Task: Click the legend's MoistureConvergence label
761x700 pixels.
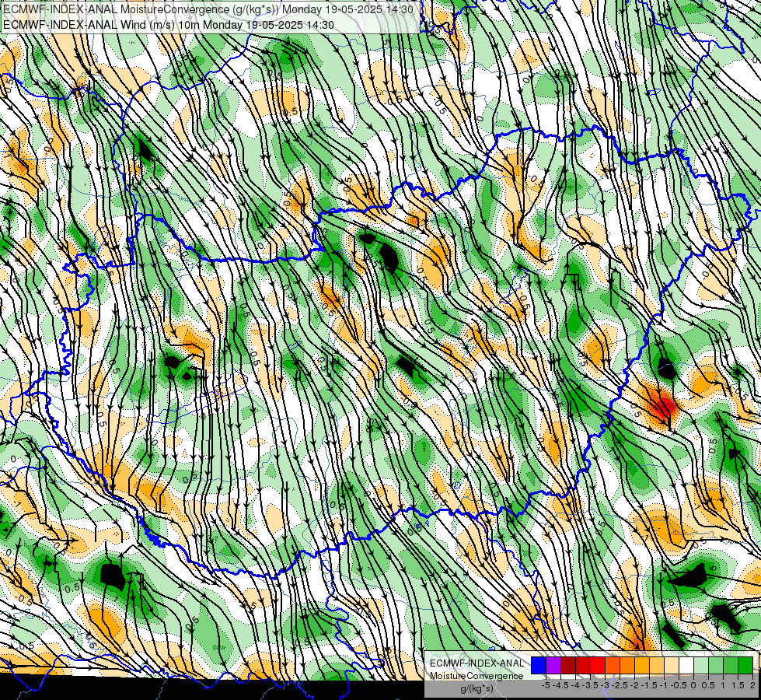Action: point(476,676)
